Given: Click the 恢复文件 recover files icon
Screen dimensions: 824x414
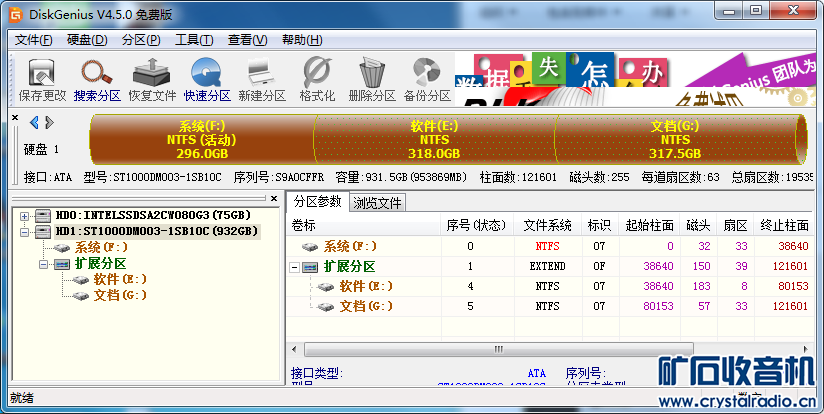Looking at the screenshot, I should tap(152, 73).
